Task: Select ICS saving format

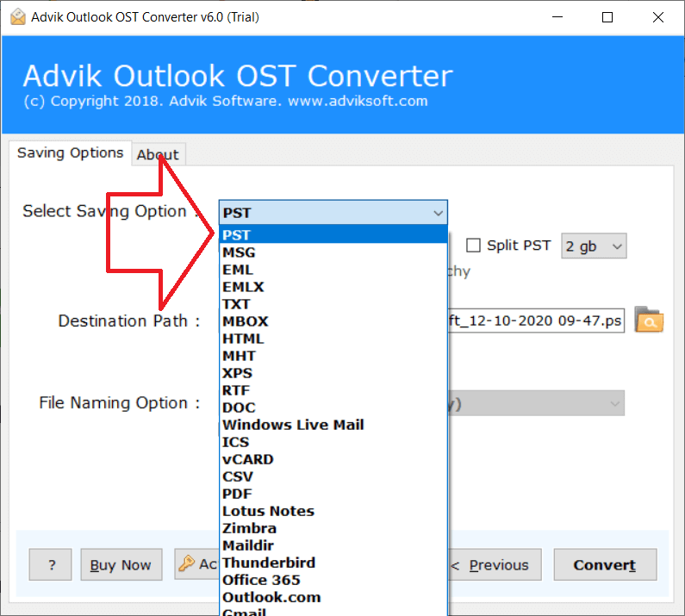Action: point(333,442)
